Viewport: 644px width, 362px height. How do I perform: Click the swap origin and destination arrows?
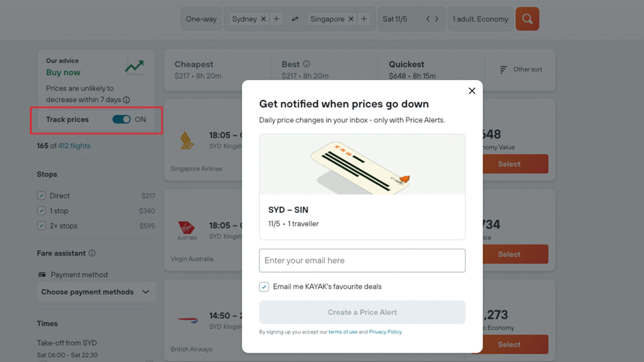(295, 18)
